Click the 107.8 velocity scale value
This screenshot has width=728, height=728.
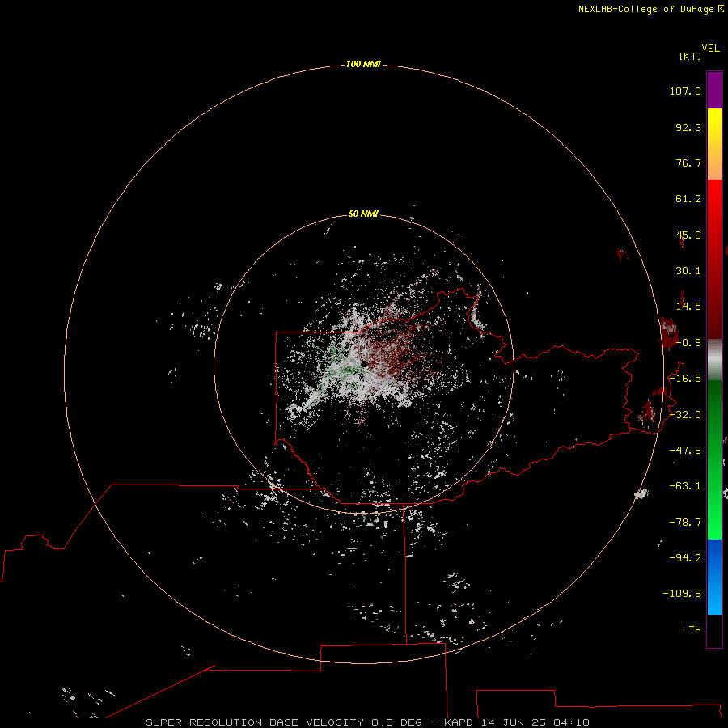point(685,91)
